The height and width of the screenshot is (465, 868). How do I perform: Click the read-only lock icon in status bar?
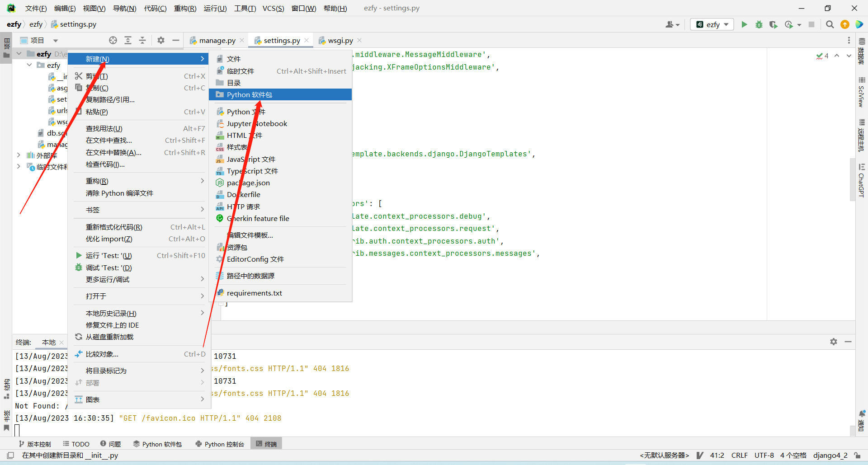tap(857, 456)
